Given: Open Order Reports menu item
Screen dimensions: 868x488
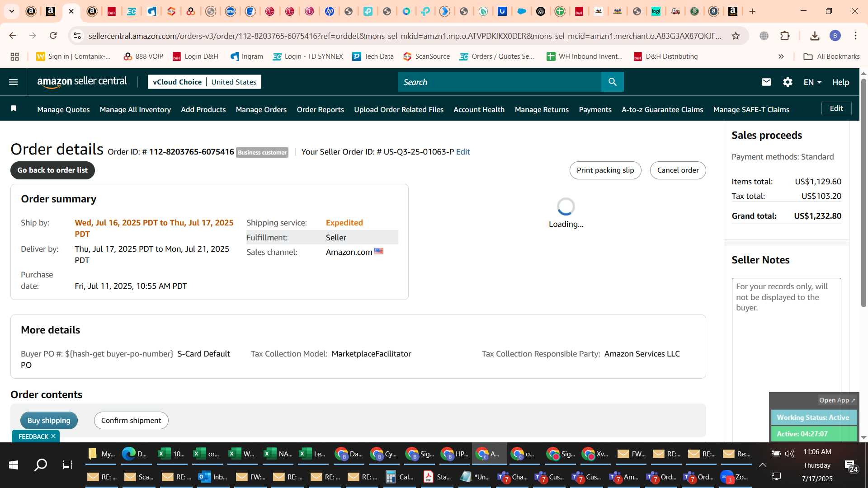Looking at the screenshot, I should click(x=320, y=109).
